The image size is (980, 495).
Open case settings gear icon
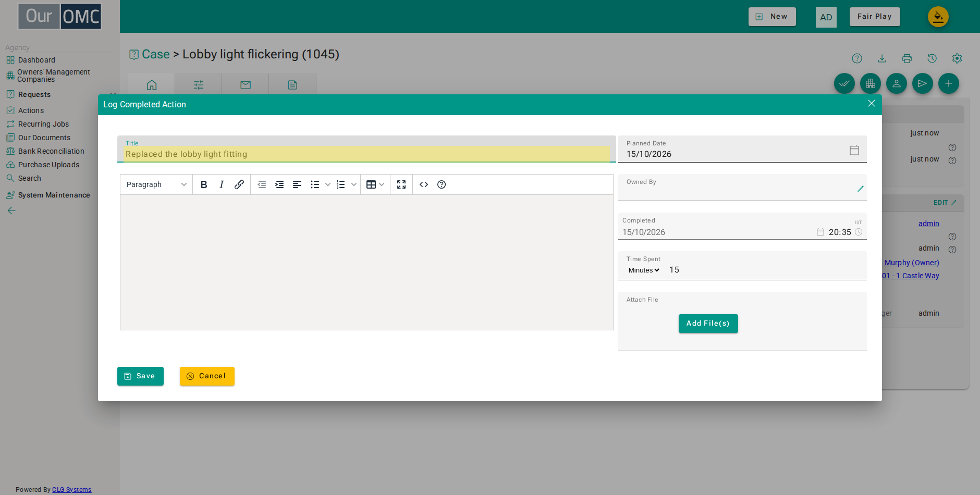point(957,58)
